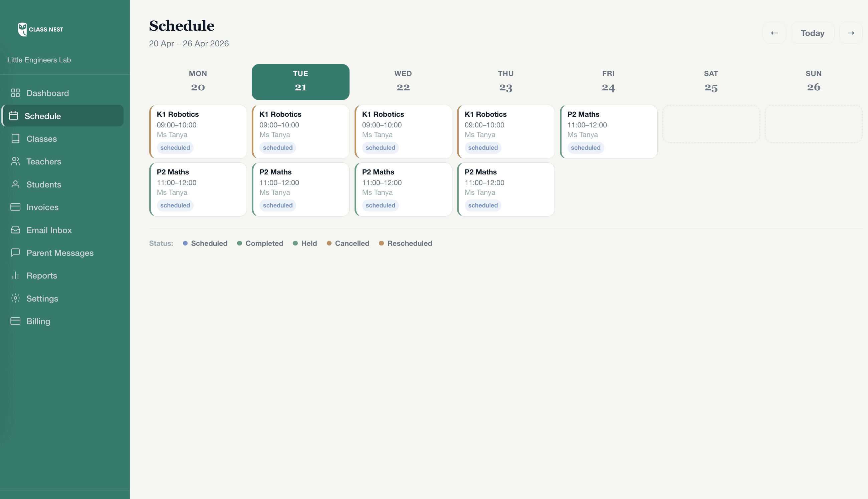Open Reports via the bar chart icon
This screenshot has width=868, height=499.
pos(15,276)
